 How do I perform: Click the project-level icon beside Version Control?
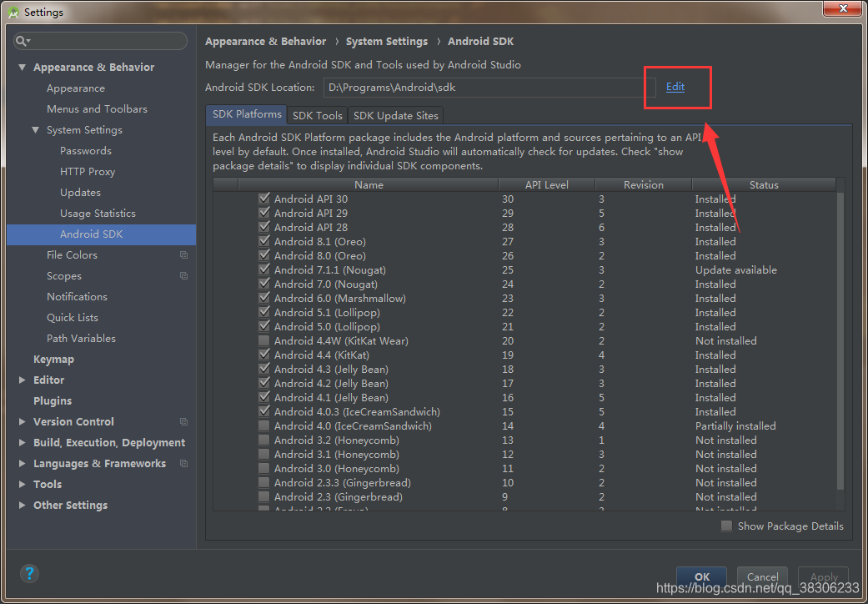183,422
